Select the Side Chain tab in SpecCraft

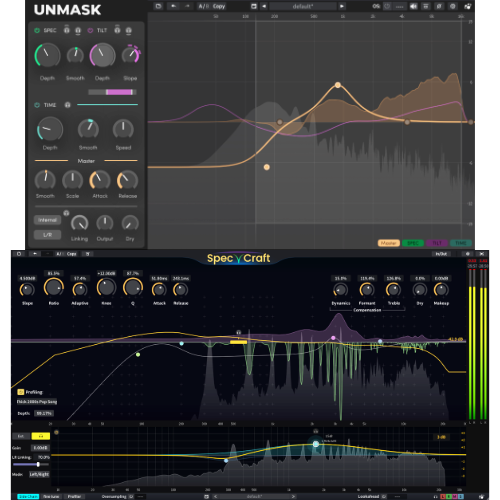coord(28,497)
